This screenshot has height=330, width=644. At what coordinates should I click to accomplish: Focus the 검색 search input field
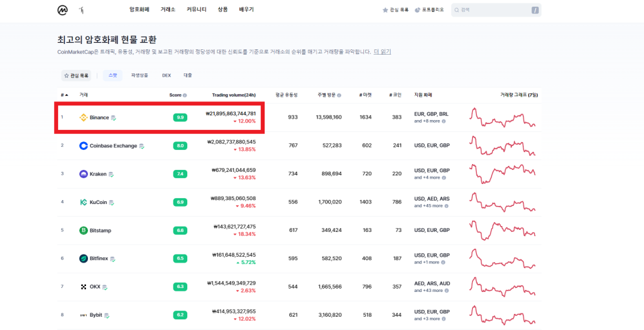(x=496, y=10)
